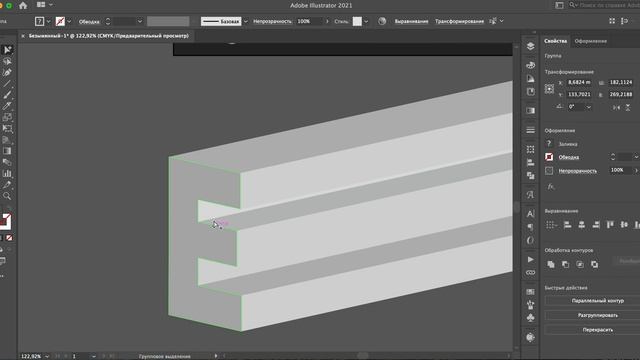Click the recolor artwork wheel in control bar
The width and height of the screenshot is (640, 360).
382,21
